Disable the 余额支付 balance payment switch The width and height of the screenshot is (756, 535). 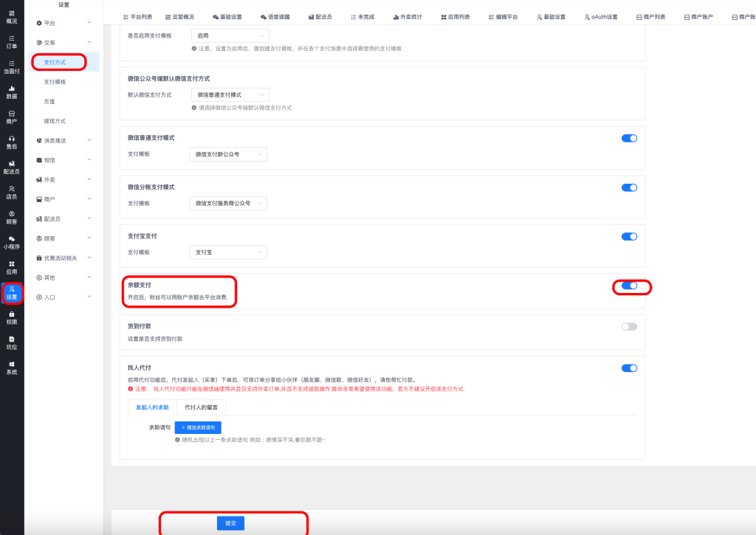pyautogui.click(x=629, y=286)
